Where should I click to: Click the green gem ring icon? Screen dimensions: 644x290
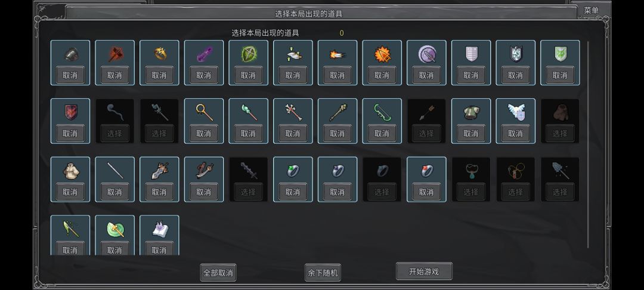[293, 171]
